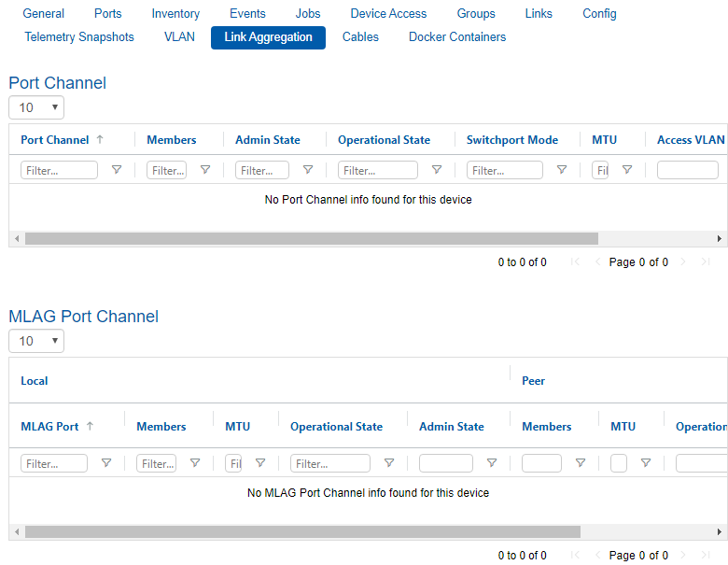Click sort arrow next to Port Channel header
The width and height of the screenshot is (728, 565).
[x=100, y=139]
